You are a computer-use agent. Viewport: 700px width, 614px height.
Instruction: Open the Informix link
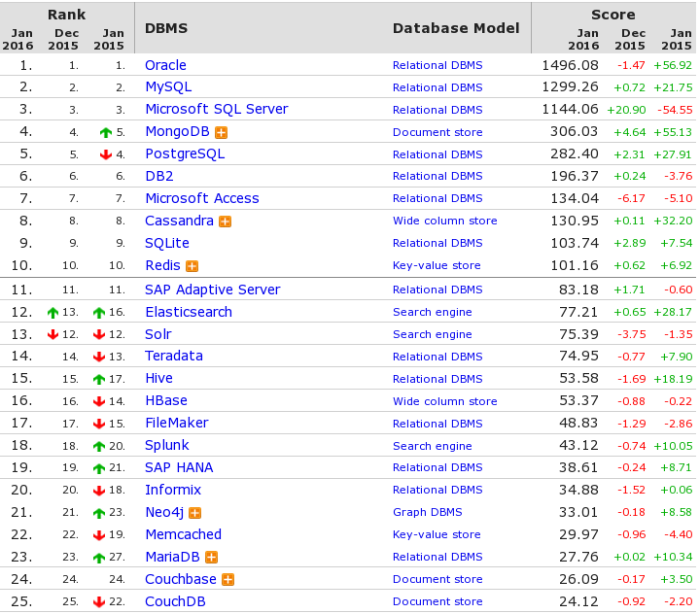tap(173, 490)
